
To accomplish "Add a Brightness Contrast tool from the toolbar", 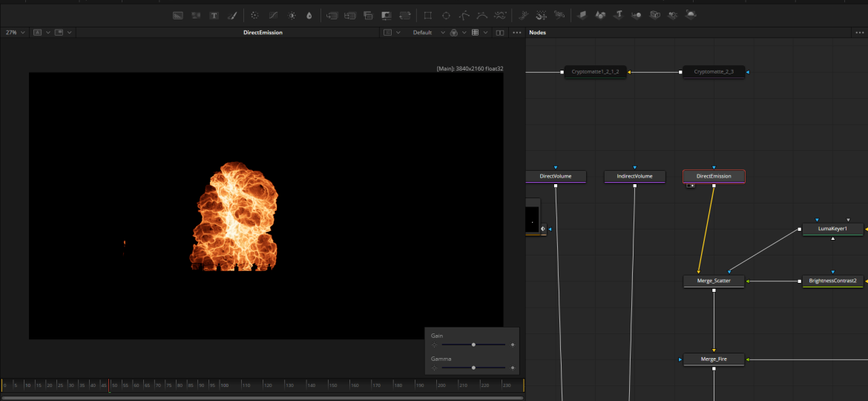I will [292, 15].
